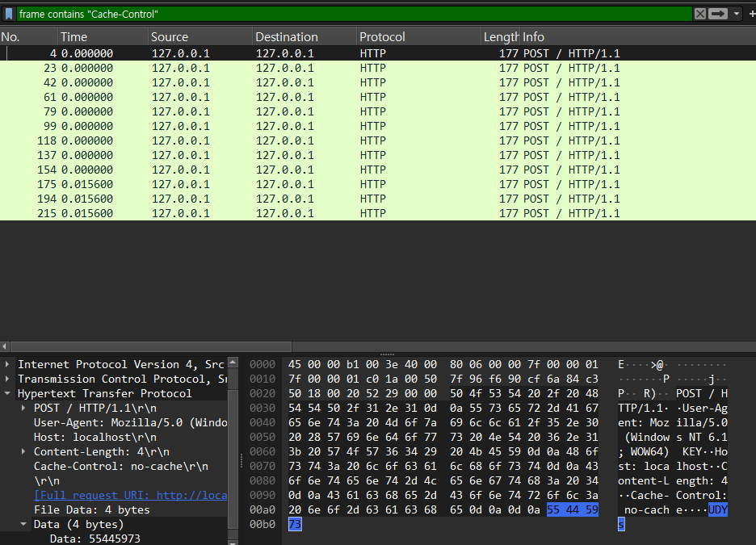This screenshot has width=756, height=545.
Task: Sort by the Length column header
Action: pyautogui.click(x=501, y=36)
